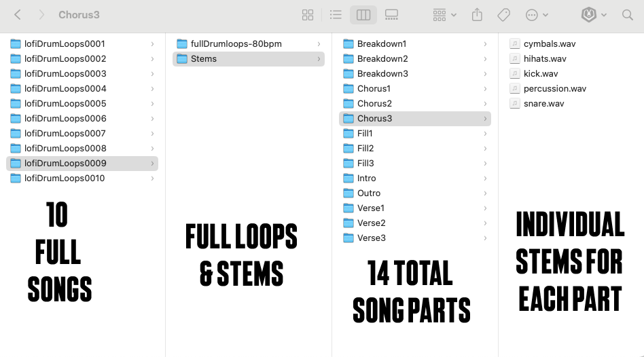Expand the fullDrumloops-80bpm folder chevron
Viewport: 644px width, 357px height.
pyautogui.click(x=319, y=44)
